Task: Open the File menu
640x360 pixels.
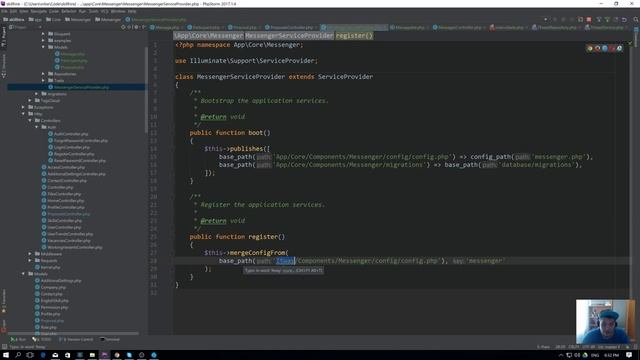Action: [4, 11]
